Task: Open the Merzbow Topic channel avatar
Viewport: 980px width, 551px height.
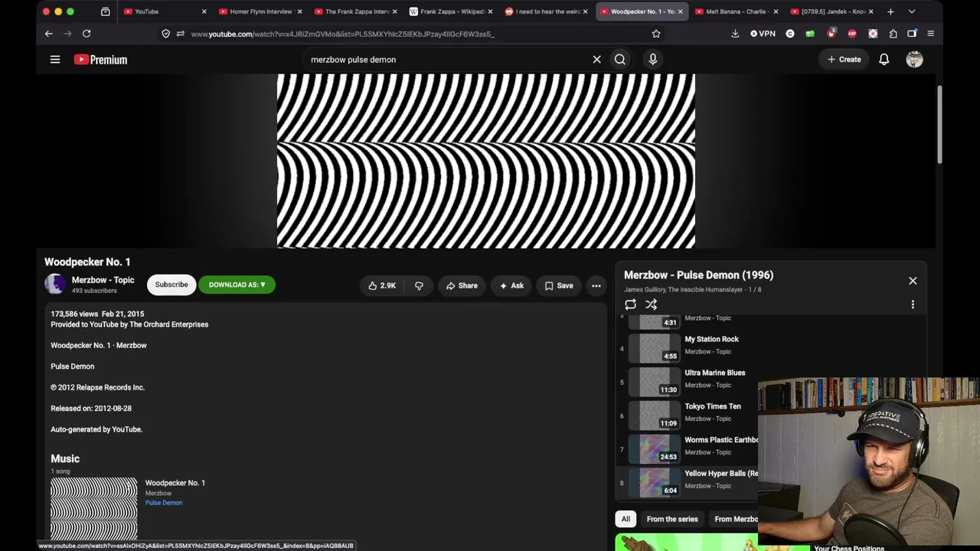Action: pyautogui.click(x=55, y=284)
